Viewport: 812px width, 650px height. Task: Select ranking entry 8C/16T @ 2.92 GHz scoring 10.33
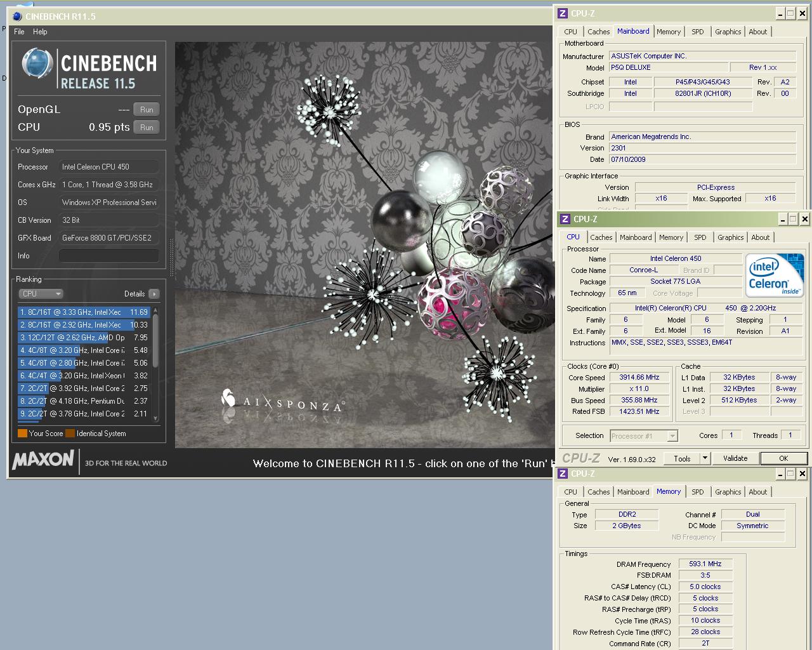point(84,325)
